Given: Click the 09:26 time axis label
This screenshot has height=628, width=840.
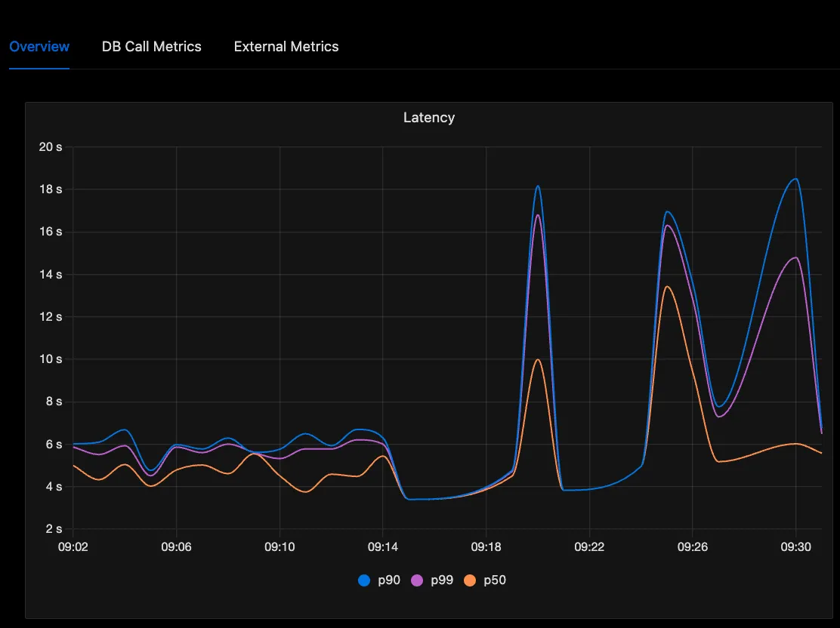Looking at the screenshot, I should pos(692,546).
